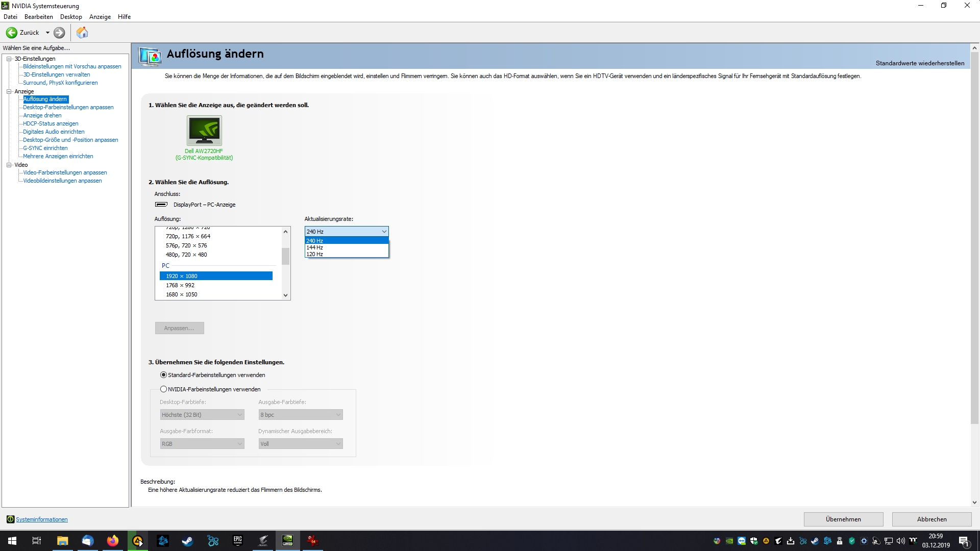Choose 120 Hz from the refresh rate list

point(315,254)
